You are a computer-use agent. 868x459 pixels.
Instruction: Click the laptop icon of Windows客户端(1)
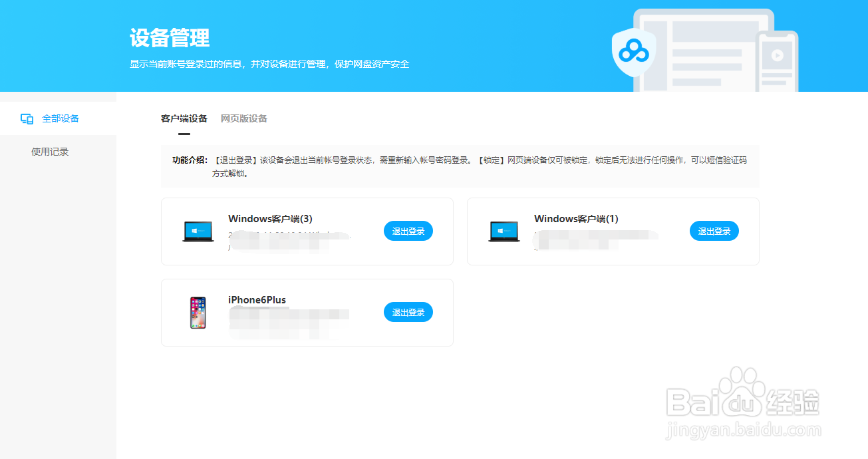(504, 231)
